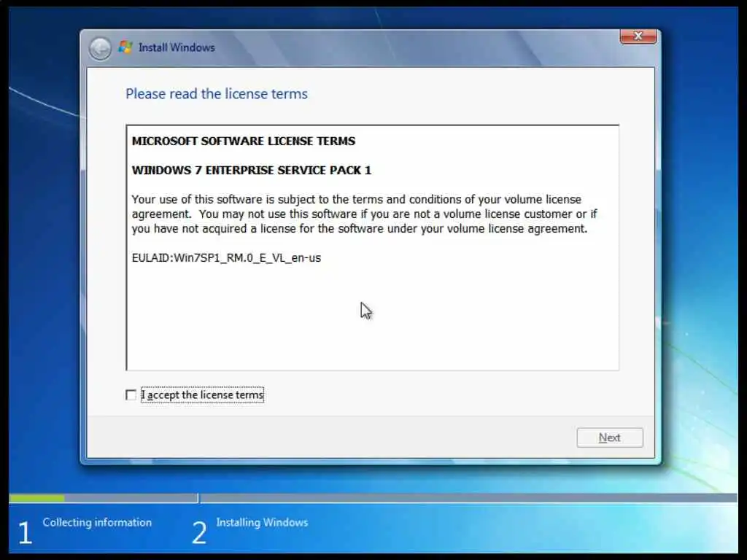Click 'WINDOWS 7 ENTERPRISE SERVICE PACK 1' line
Viewport: 747px width, 560px height.
pos(252,170)
